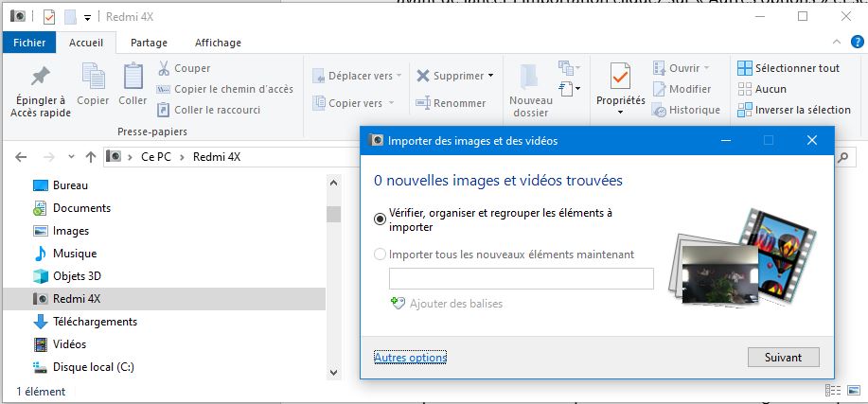
Task: Click Inverser la sélection
Action: (x=794, y=110)
